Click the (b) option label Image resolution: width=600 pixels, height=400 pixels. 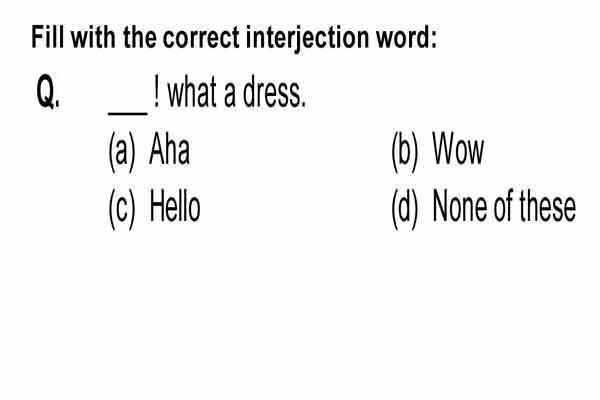click(405, 152)
